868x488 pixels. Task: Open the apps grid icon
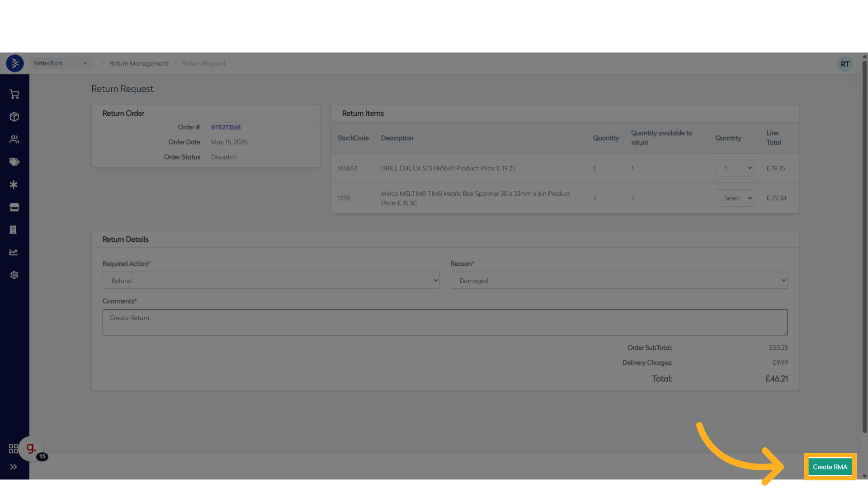click(x=13, y=449)
